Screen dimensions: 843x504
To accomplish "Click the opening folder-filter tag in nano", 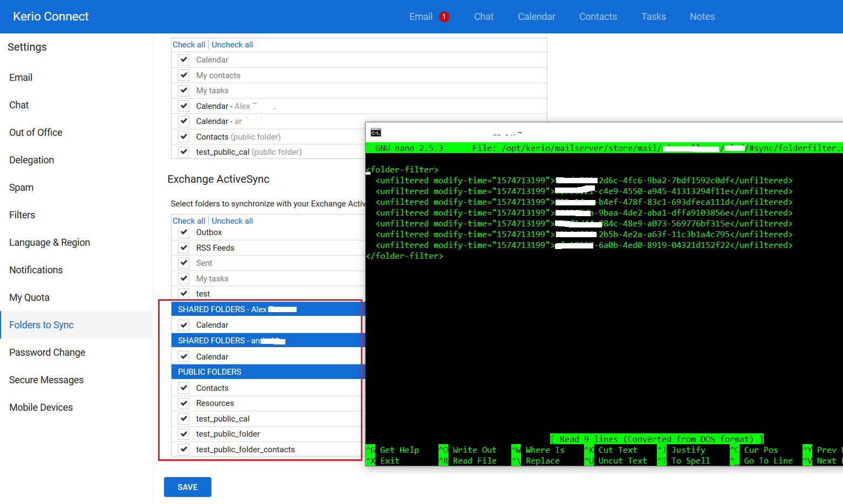I will [x=402, y=170].
